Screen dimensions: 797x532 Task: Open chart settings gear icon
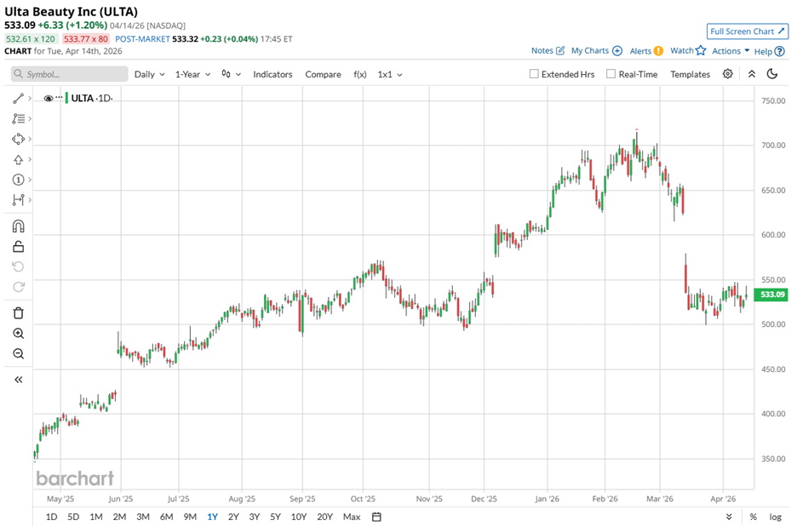[728, 74]
